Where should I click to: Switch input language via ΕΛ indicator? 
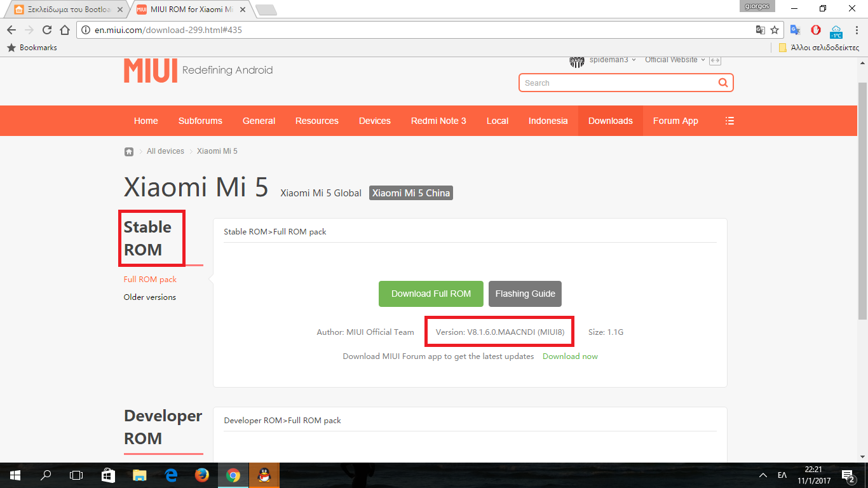point(782,475)
